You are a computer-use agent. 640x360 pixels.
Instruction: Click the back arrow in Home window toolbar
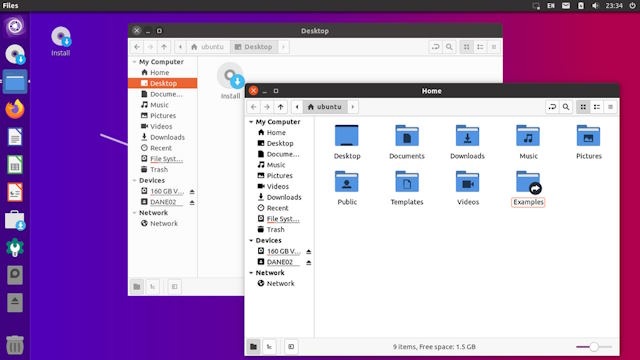click(x=253, y=107)
